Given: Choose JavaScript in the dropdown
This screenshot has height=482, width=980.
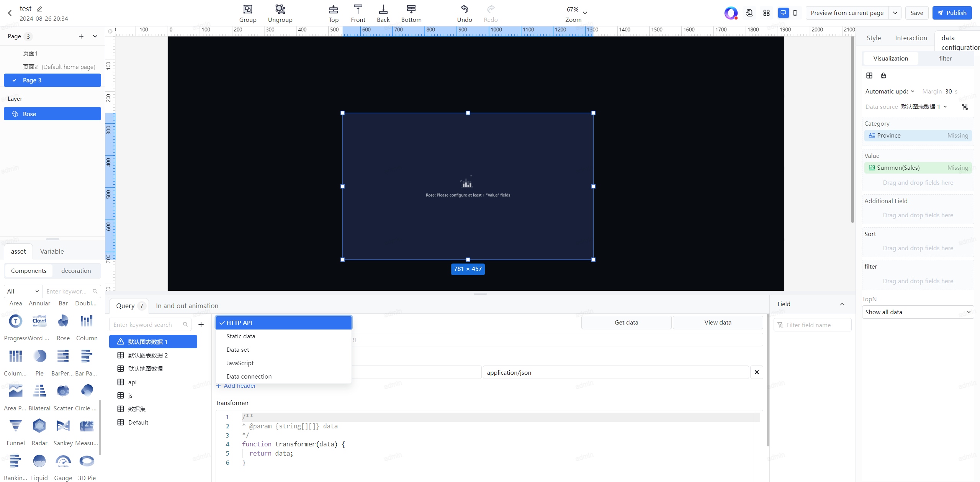Looking at the screenshot, I should tap(283, 363).
